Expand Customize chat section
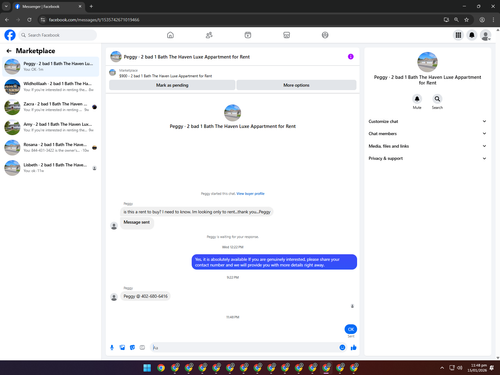 click(x=427, y=121)
